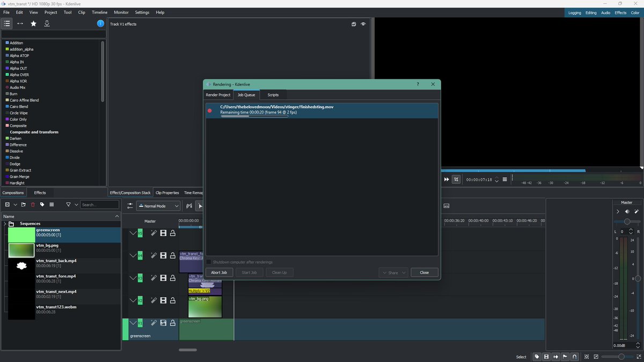Enable shutdown computer after renderings
This screenshot has width=644, height=362.
point(209,262)
